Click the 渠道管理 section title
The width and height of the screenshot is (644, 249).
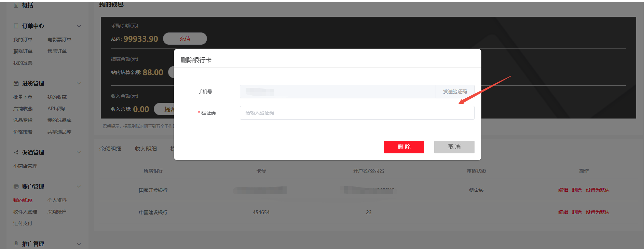click(x=33, y=152)
